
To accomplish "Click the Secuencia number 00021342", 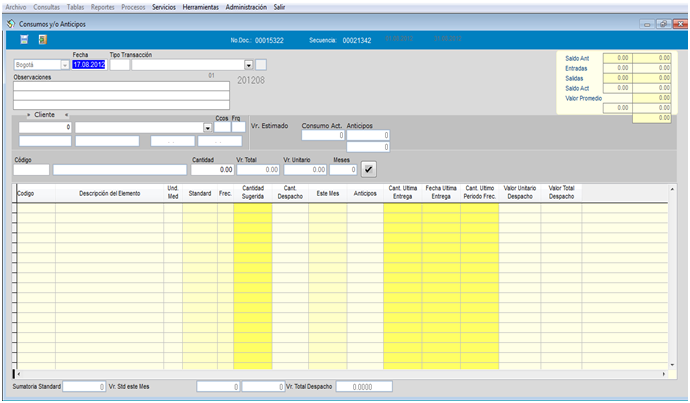I will (x=357, y=40).
